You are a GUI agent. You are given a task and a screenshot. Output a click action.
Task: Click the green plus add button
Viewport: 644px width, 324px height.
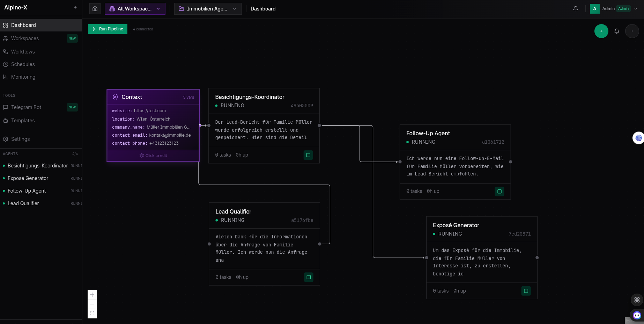pyautogui.click(x=601, y=31)
